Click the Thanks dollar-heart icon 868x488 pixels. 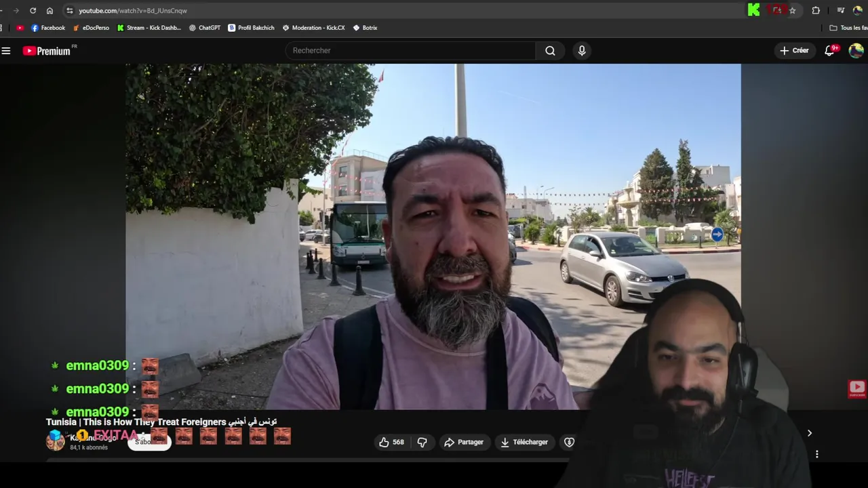(x=569, y=442)
